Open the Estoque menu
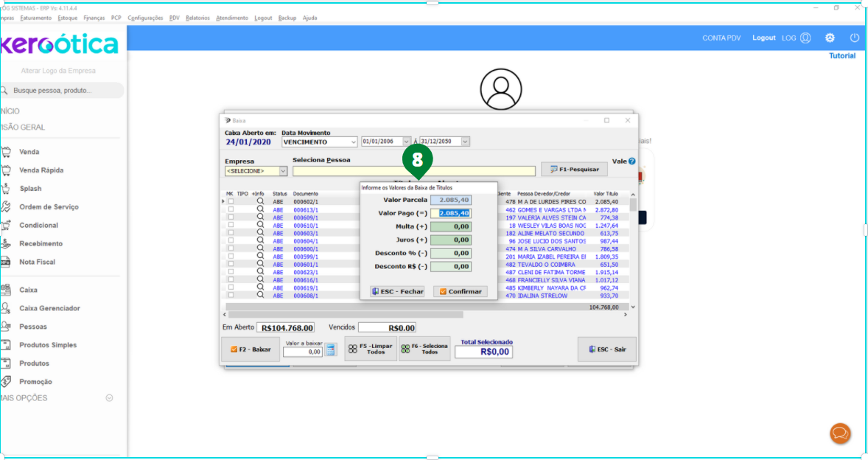The width and height of the screenshot is (868, 460). 68,18
